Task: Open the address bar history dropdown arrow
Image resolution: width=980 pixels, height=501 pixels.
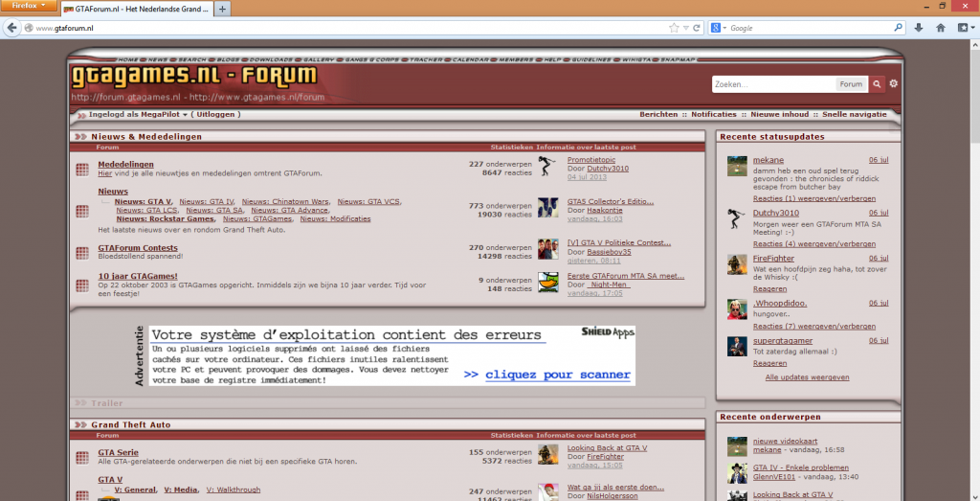Action: click(x=685, y=28)
